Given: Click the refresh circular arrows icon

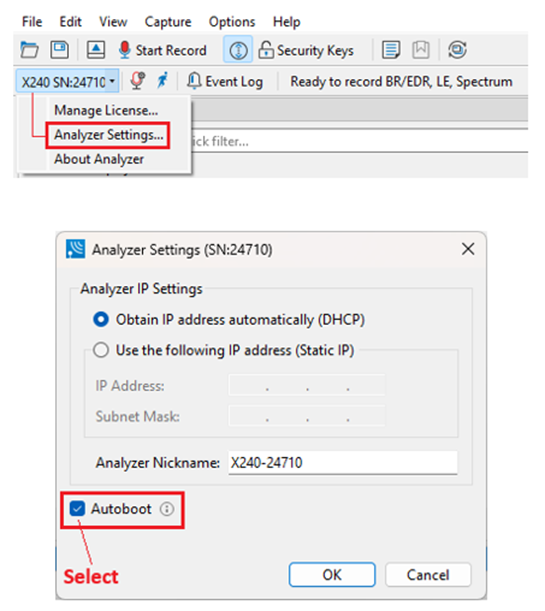Looking at the screenshot, I should (x=457, y=50).
